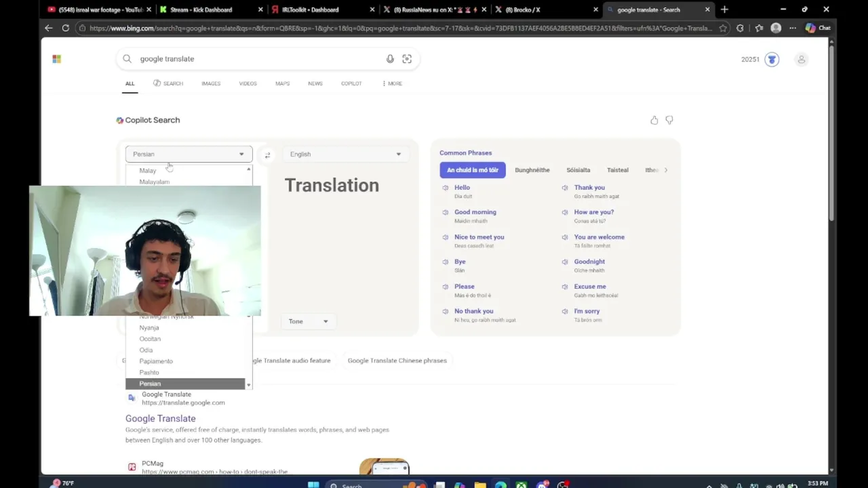Click the microphone voice search icon

click(390, 59)
